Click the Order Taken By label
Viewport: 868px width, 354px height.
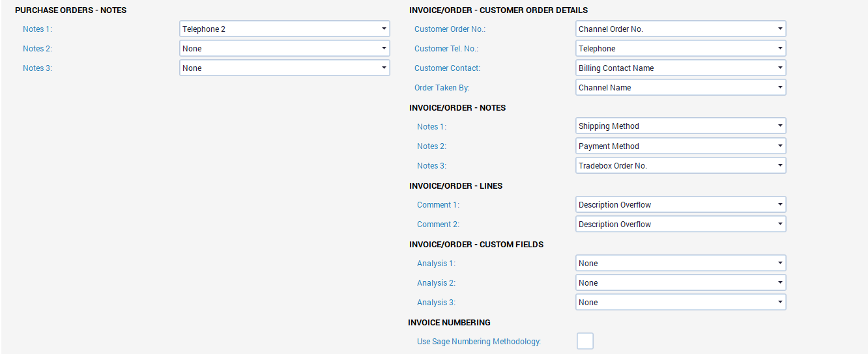[442, 88]
